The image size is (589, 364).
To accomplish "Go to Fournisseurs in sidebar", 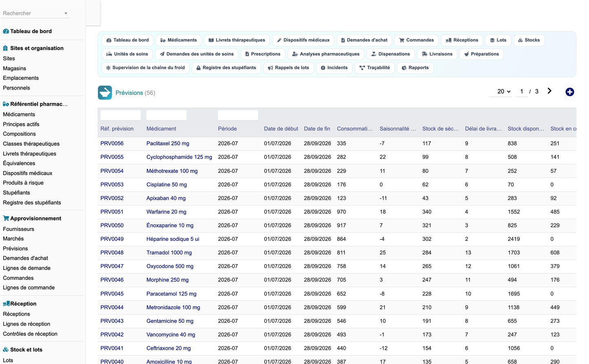I will 19,229.
